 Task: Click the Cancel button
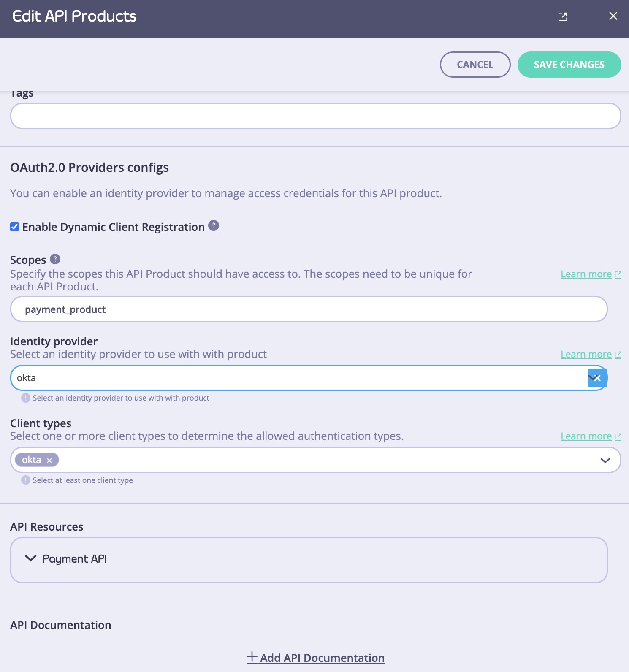tap(475, 65)
